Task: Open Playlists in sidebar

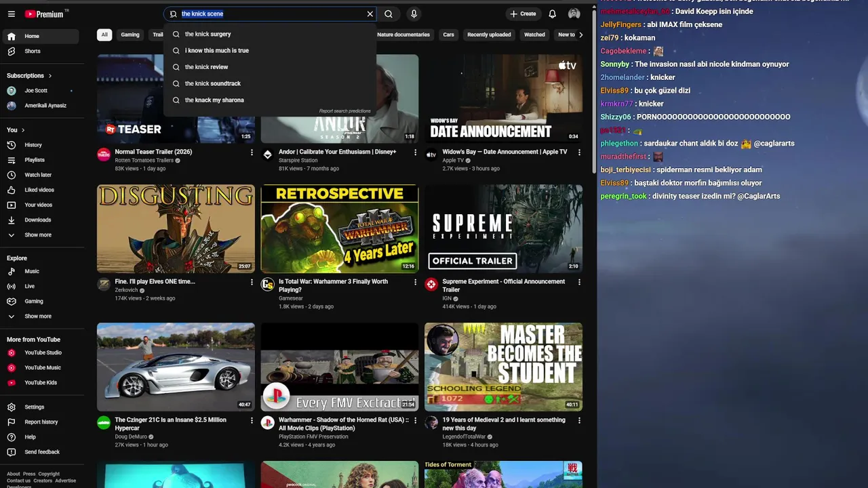Action: [42, 160]
